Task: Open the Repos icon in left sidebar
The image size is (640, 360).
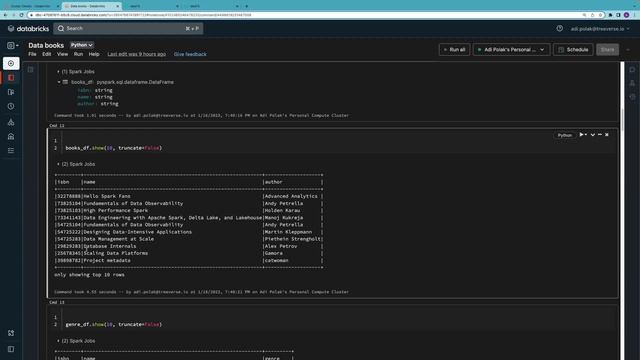Action: [11, 92]
